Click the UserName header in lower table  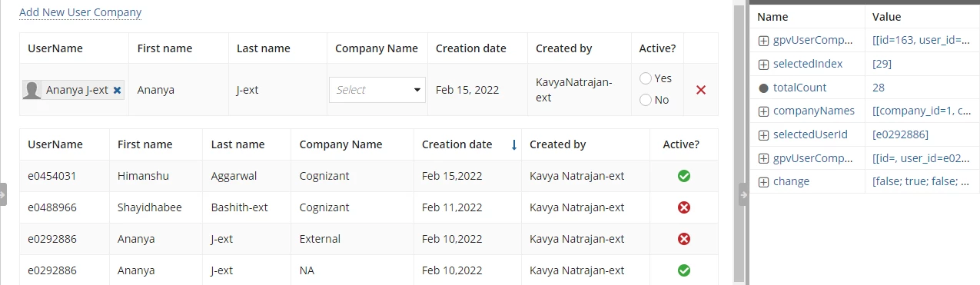[x=55, y=144]
